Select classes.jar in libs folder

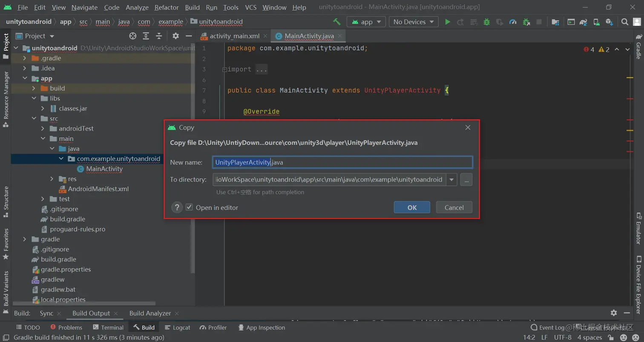73,108
